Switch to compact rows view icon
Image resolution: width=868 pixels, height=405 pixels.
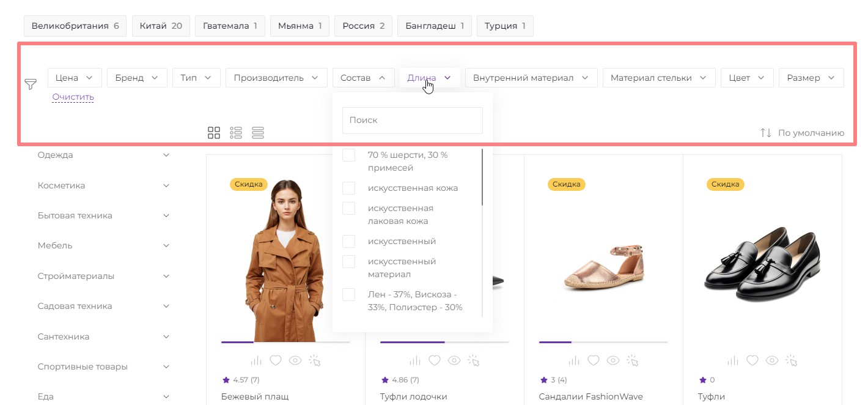[x=258, y=133]
